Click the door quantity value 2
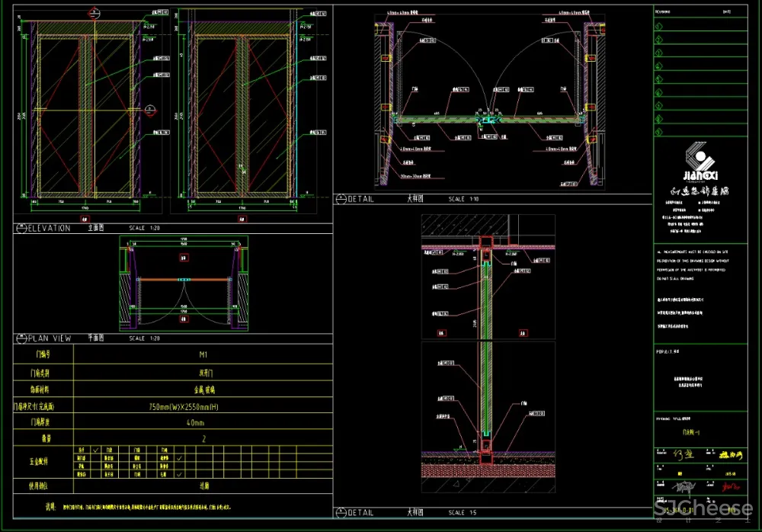 (203, 439)
